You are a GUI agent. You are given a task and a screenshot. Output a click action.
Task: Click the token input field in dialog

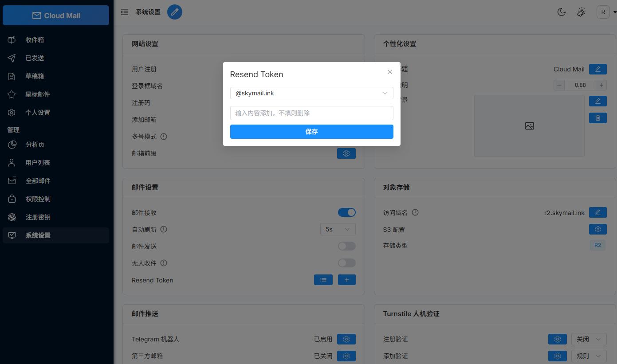point(311,113)
